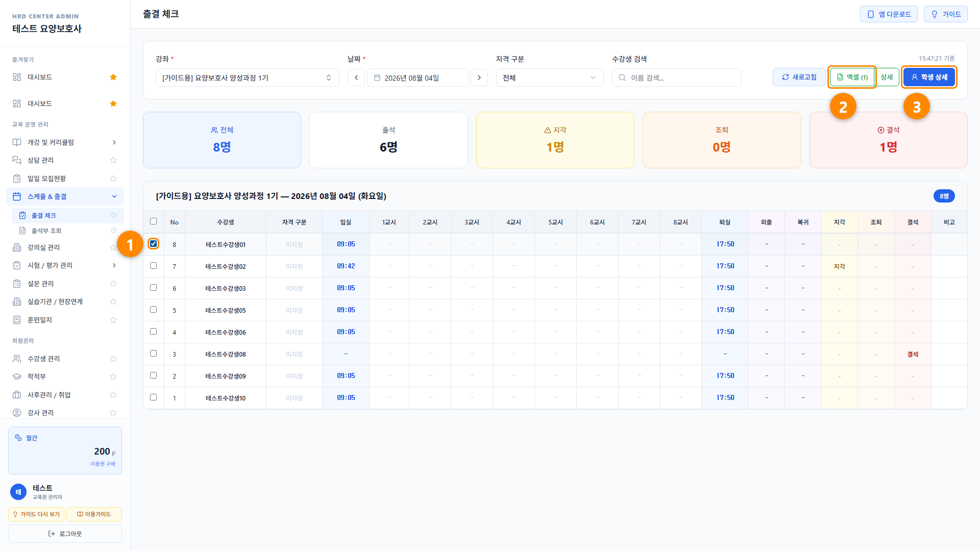The width and height of the screenshot is (980, 551).
Task: Toggle favorite star for 설문 관리
Action: [113, 284]
